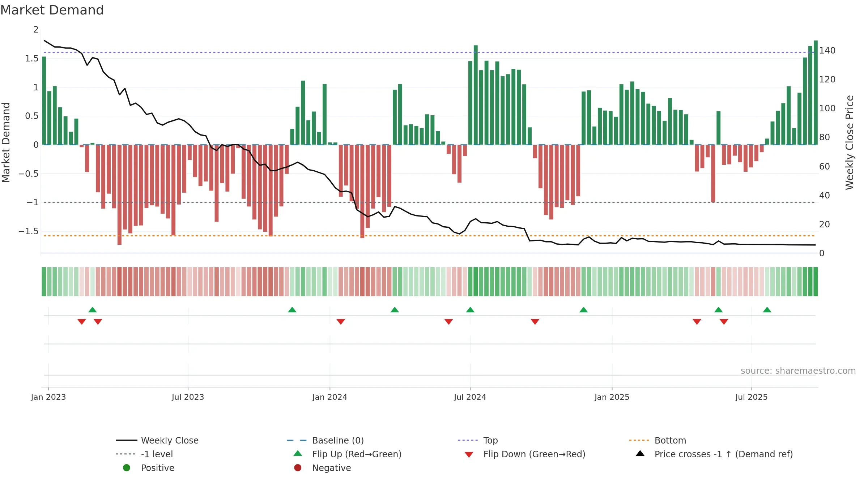The image size is (868, 488).
Task: Click the green flip-up marker in late Nov 2024
Action: [584, 310]
